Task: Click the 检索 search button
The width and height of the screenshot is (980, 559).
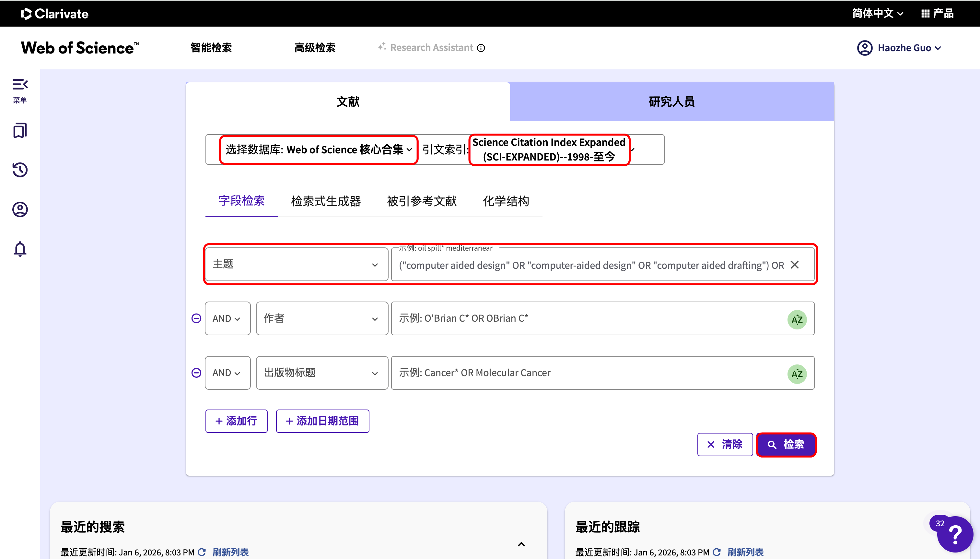Action: [786, 445]
